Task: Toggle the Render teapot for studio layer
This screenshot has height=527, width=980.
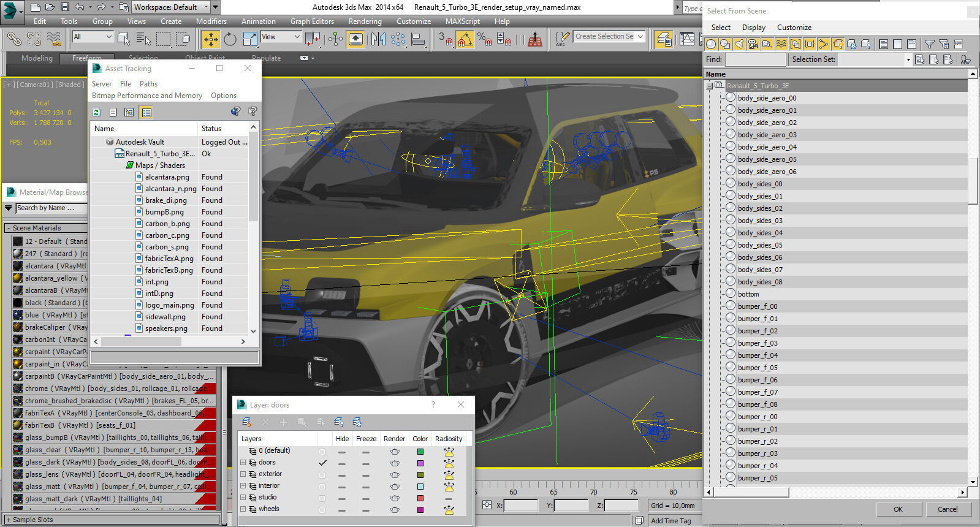Action: coord(394,498)
